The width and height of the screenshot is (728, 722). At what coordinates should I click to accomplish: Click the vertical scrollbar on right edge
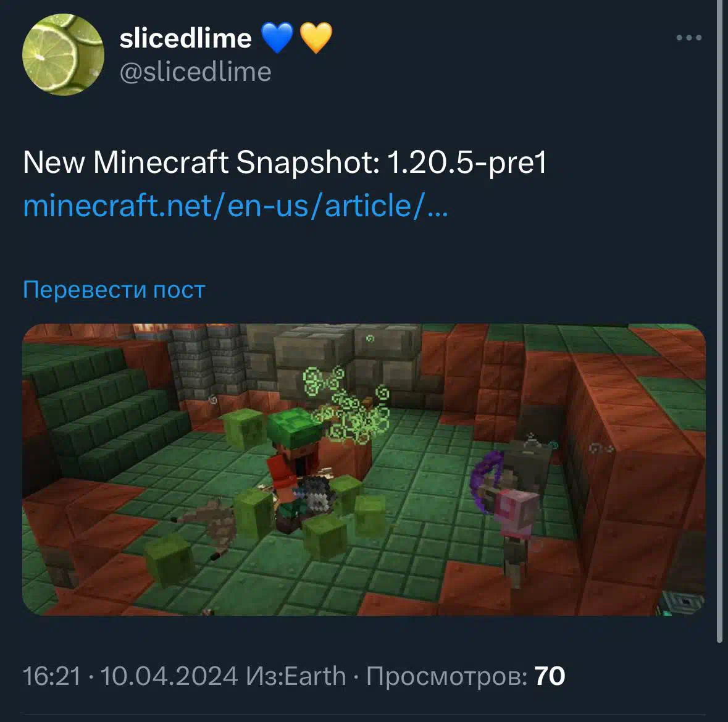pyautogui.click(x=719, y=321)
